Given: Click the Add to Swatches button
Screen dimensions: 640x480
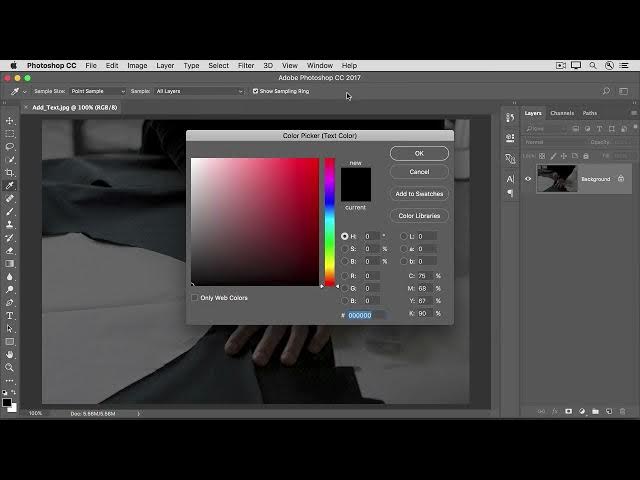Looking at the screenshot, I should [x=419, y=194].
